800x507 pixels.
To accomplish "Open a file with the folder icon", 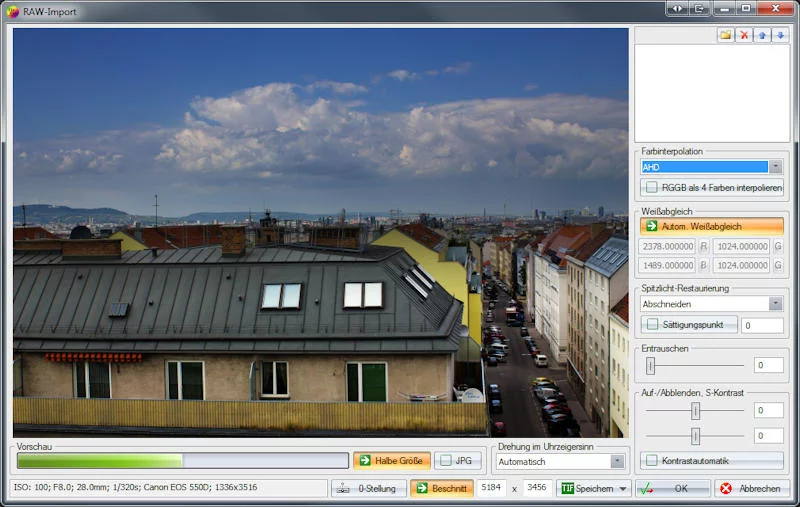I will tap(726, 35).
